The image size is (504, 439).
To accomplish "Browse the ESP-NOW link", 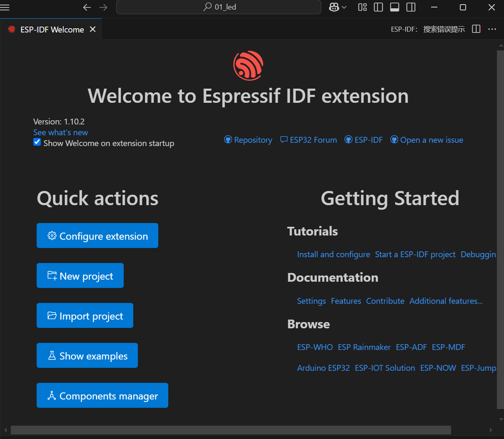I will point(438,368).
